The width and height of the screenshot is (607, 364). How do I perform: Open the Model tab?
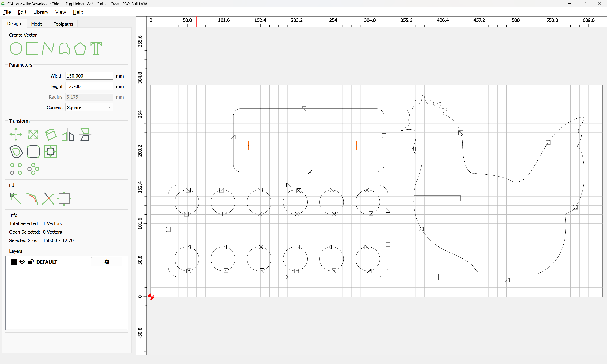(37, 24)
